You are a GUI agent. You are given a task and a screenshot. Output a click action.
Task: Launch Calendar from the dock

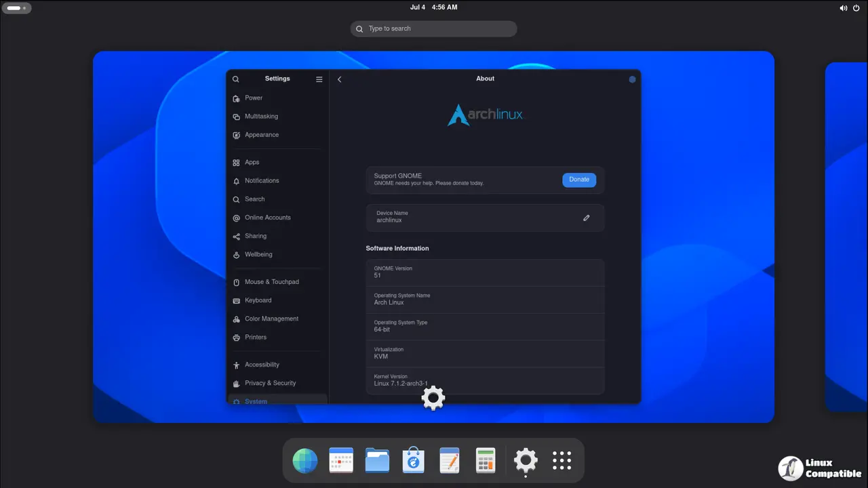(x=341, y=461)
